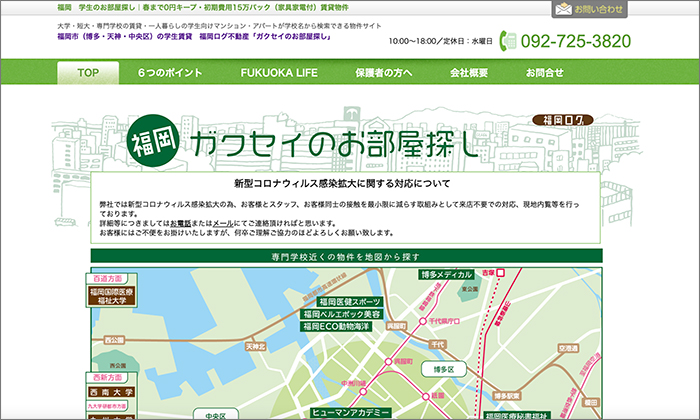
Task: Click the 天神北 road label
Action: click(x=256, y=346)
